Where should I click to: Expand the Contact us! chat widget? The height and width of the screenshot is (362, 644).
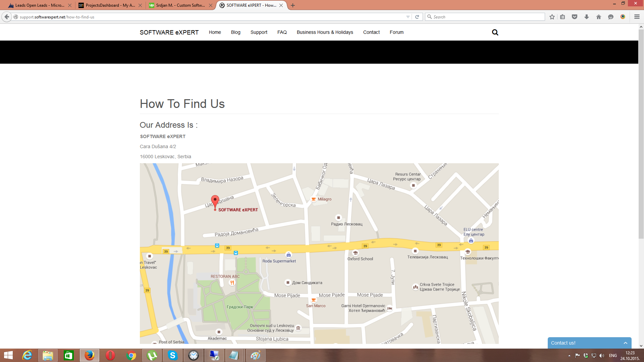[590, 343]
